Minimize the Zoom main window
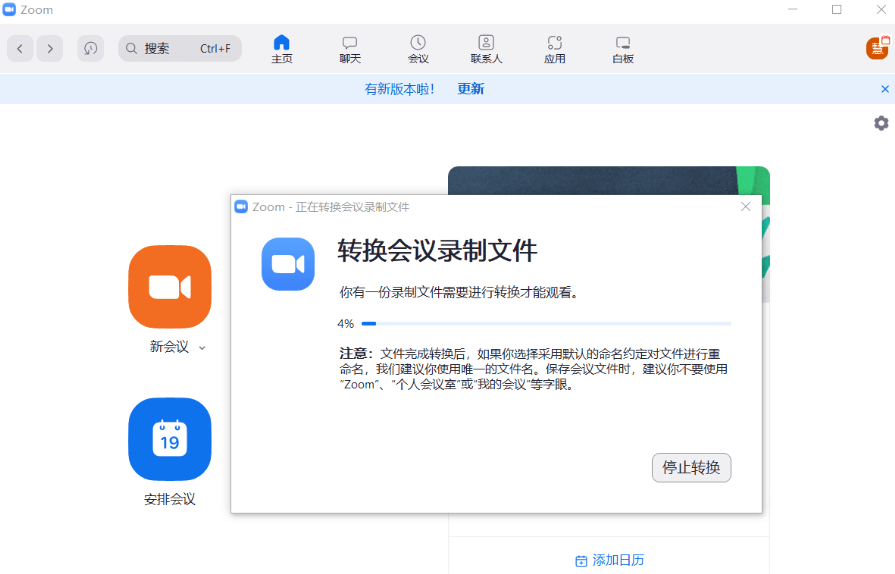Image resolution: width=895 pixels, height=574 pixels. tap(792, 10)
